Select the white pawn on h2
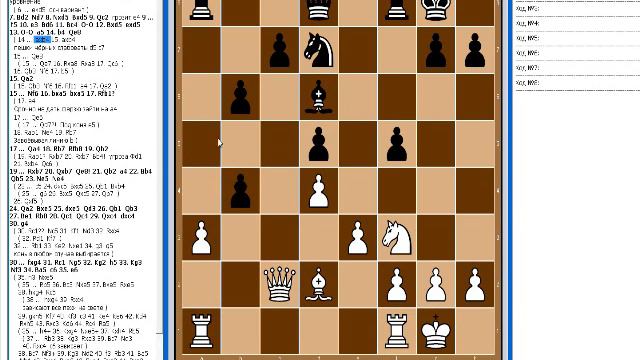This screenshot has width=640, height=360. (475, 284)
